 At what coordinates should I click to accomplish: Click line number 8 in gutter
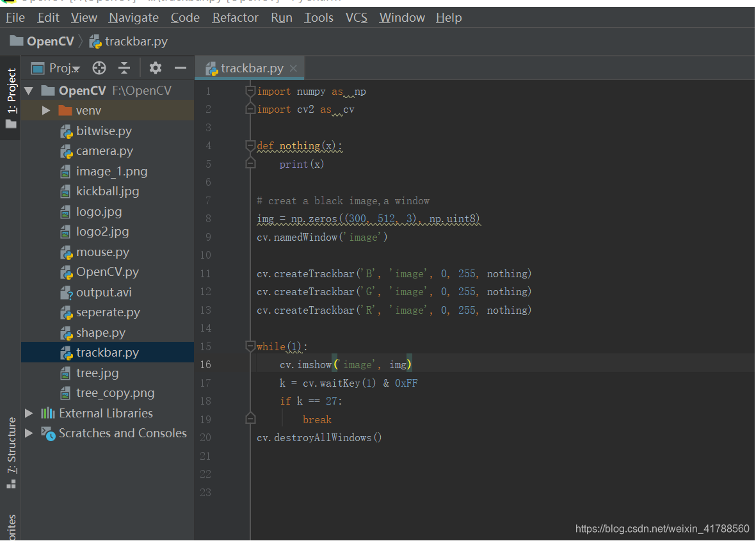click(208, 218)
